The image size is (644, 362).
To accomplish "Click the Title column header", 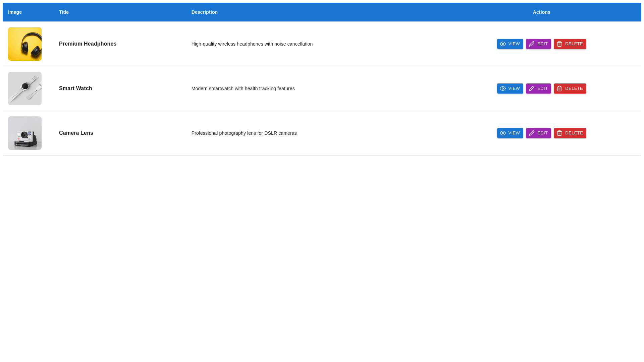I will tap(64, 12).
